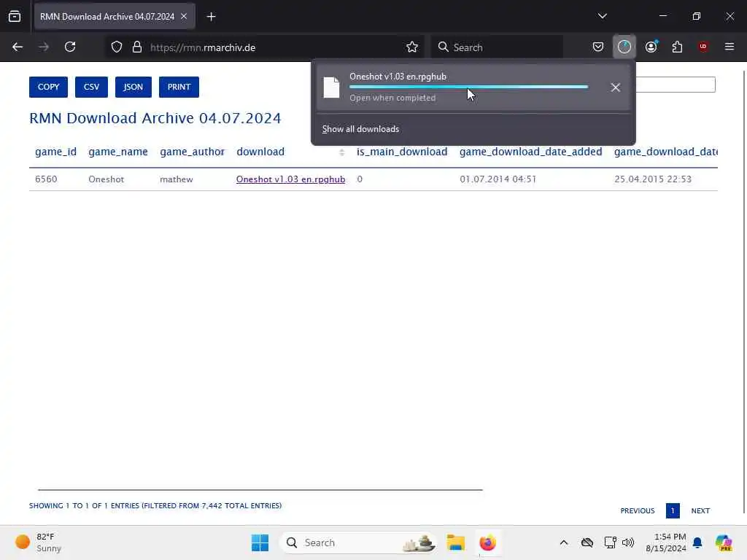Sort by game_name column
This screenshot has height=560, width=747.
118,152
